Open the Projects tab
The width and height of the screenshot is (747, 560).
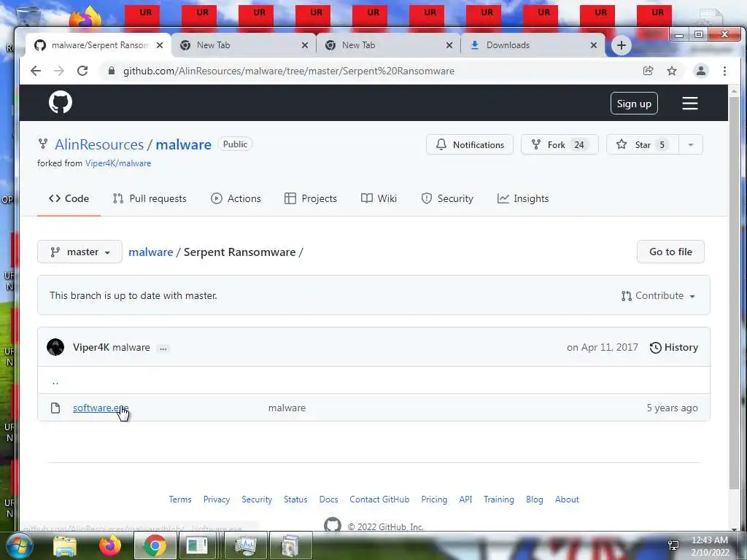click(311, 198)
